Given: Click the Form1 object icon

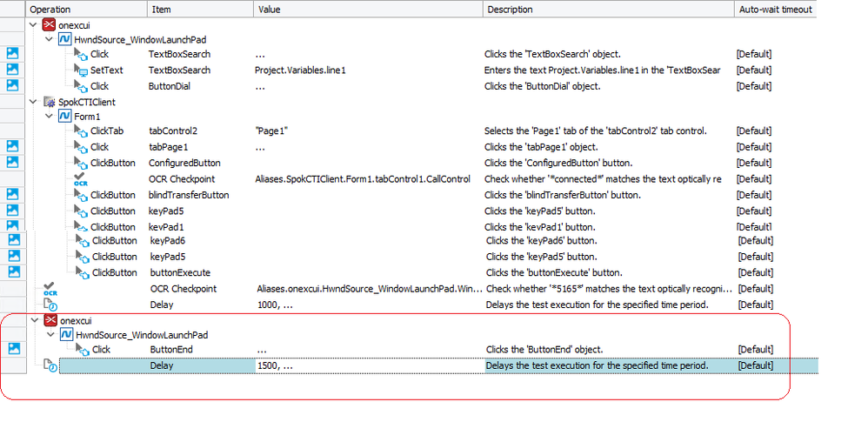Looking at the screenshot, I should [65, 116].
